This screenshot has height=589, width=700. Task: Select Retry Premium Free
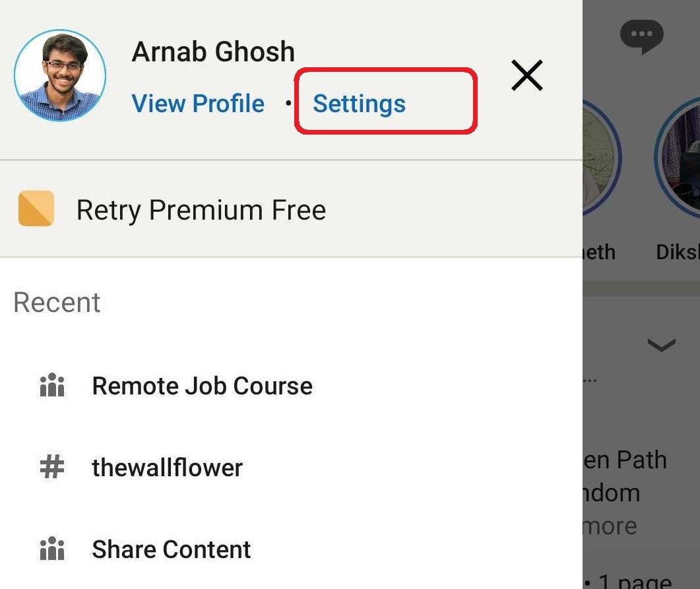tap(201, 210)
